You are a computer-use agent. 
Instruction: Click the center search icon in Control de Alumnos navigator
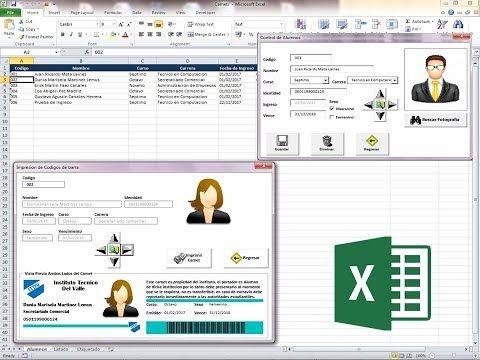click(x=380, y=105)
